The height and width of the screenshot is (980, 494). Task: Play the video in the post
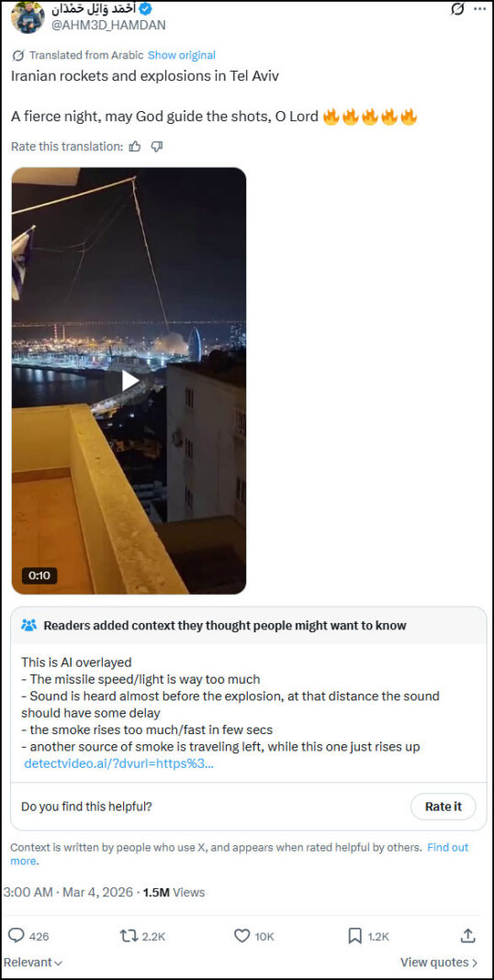pyautogui.click(x=129, y=381)
